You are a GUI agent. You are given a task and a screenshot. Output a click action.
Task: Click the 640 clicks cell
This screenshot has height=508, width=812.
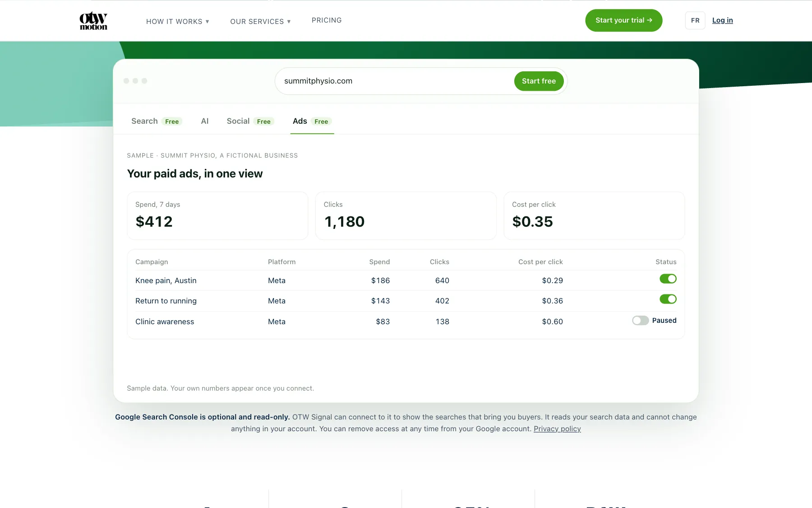point(442,280)
